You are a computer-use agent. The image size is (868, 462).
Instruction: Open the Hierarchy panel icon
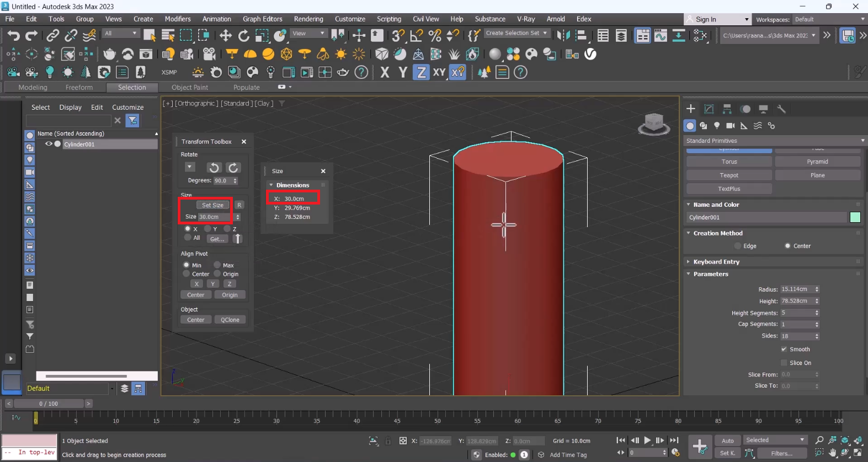[x=727, y=109]
